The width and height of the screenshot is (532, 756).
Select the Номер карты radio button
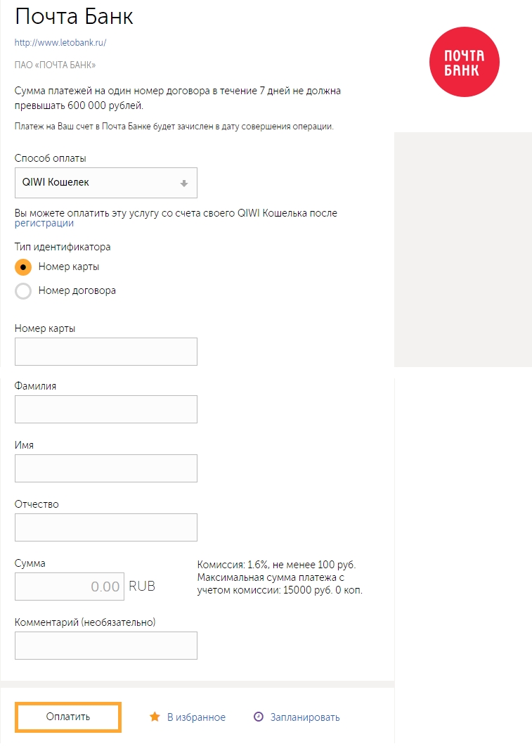23,267
